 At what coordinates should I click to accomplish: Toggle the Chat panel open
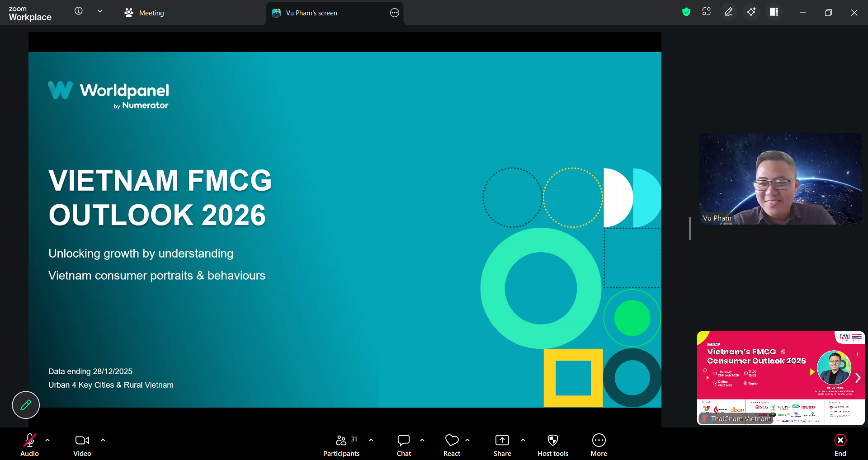(x=403, y=444)
